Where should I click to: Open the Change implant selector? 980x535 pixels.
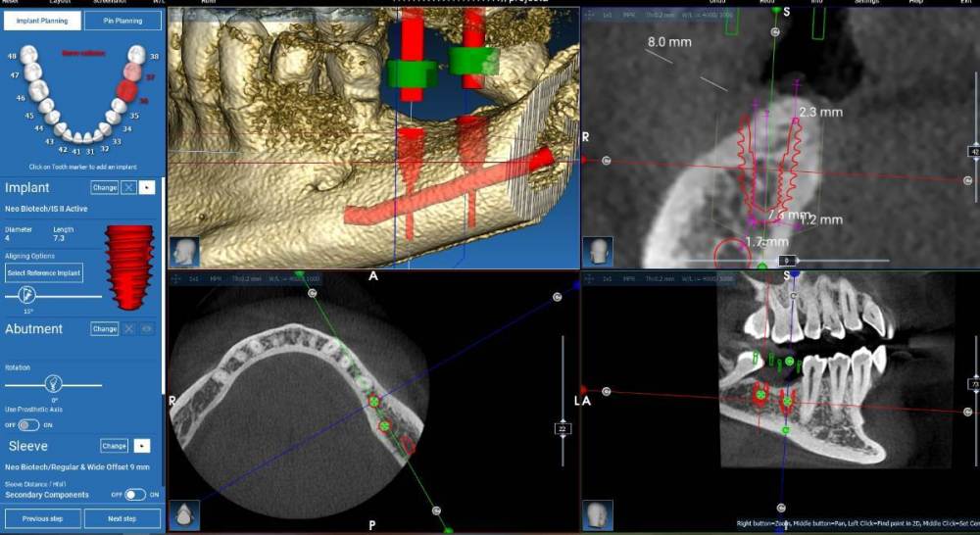pos(104,187)
